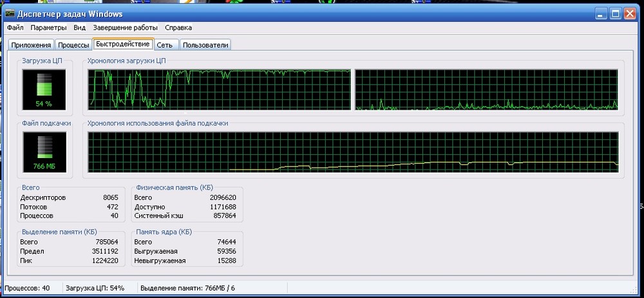Click the page file 766 МБ gauge

click(x=44, y=152)
